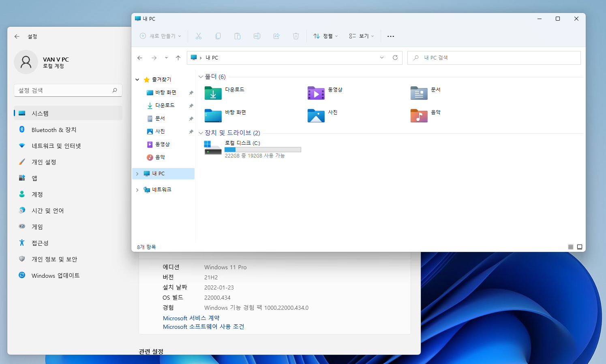The width and height of the screenshot is (606, 364).
Task: Unpin 바탕 화면 using its pin icon
Action: (191, 93)
